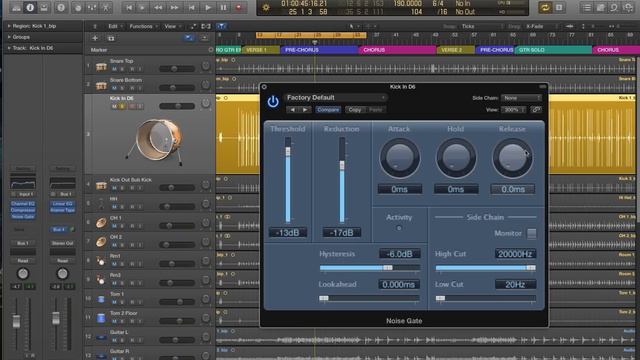Mute the Kick Out Sub Kick track

pyautogui.click(x=114, y=188)
